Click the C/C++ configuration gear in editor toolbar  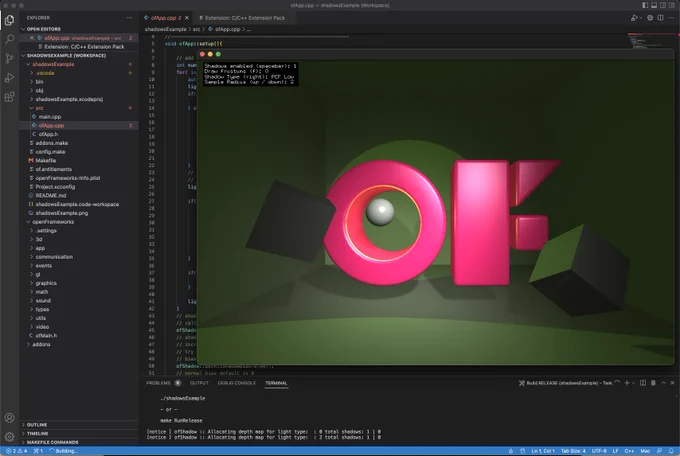(x=650, y=18)
